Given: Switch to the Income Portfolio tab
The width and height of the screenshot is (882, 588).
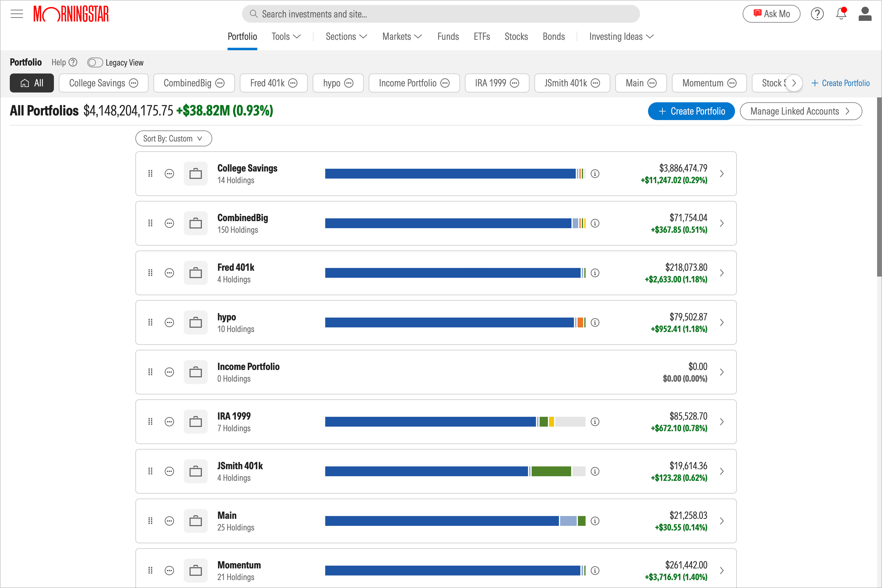Looking at the screenshot, I should [x=414, y=83].
